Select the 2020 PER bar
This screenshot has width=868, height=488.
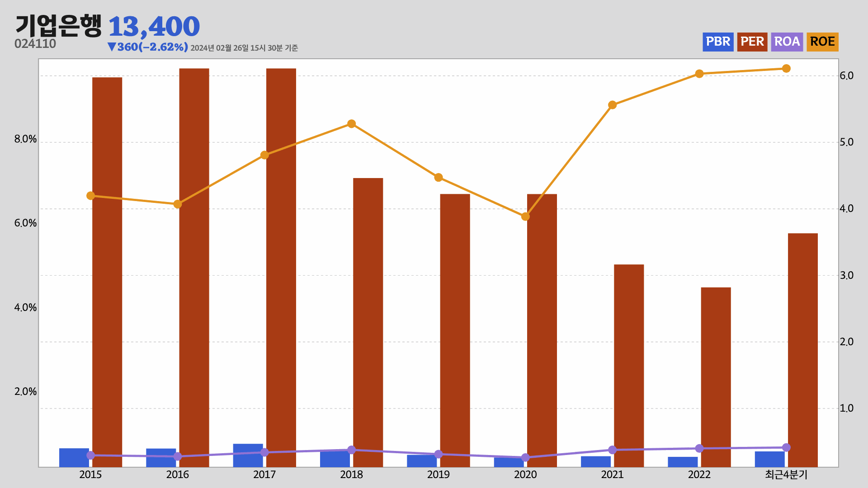point(542,330)
